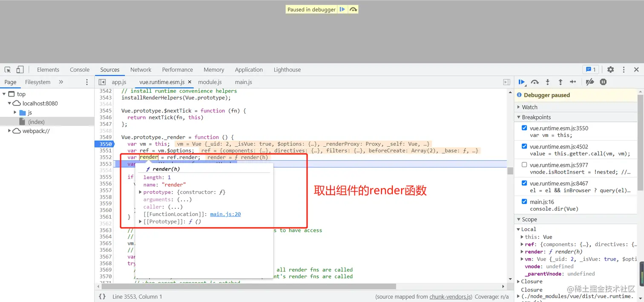This screenshot has height=302, width=644.
Task: Open the main.js file tab
Action: (x=243, y=82)
